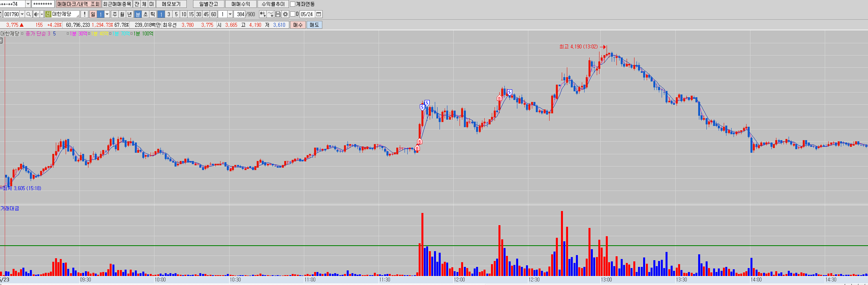Expand the account number dropdown arrow
The image size is (868, 285).
pyautogui.click(x=28, y=4)
